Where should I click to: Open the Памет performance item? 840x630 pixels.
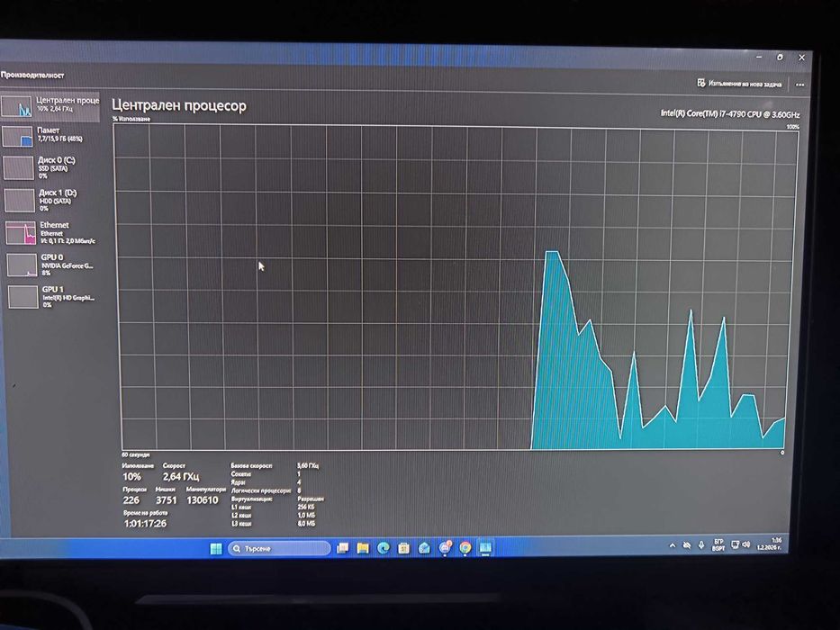tap(50, 136)
